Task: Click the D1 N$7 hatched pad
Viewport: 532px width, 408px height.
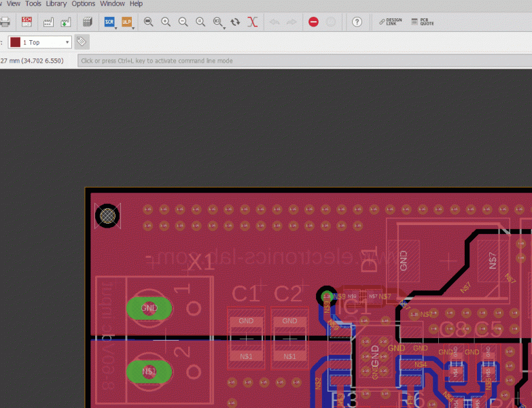Action: pyautogui.click(x=493, y=260)
